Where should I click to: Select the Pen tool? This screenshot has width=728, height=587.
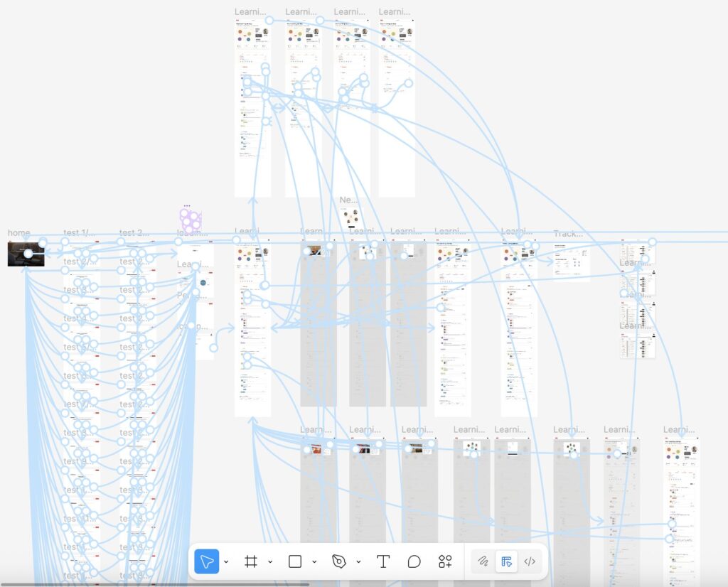click(339, 561)
